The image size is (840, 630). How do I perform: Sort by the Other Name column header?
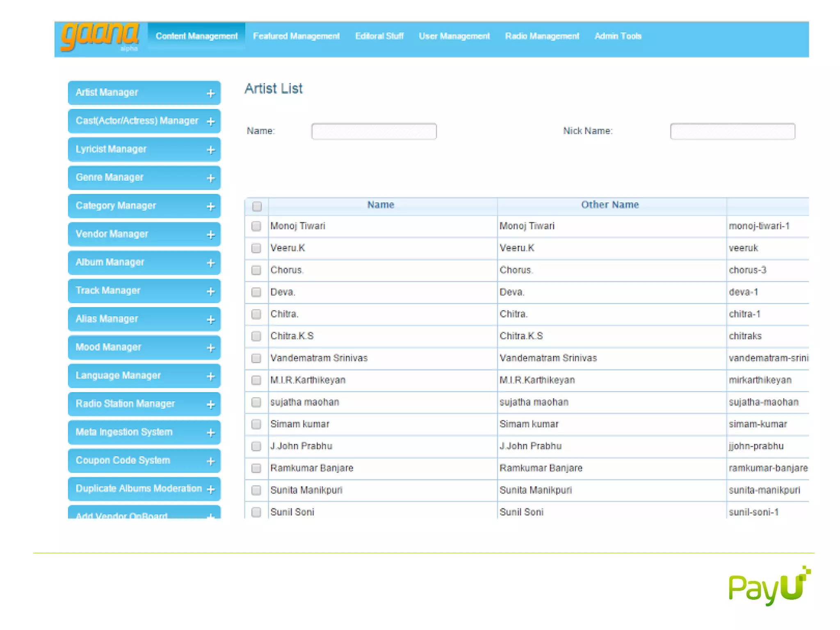pos(610,205)
